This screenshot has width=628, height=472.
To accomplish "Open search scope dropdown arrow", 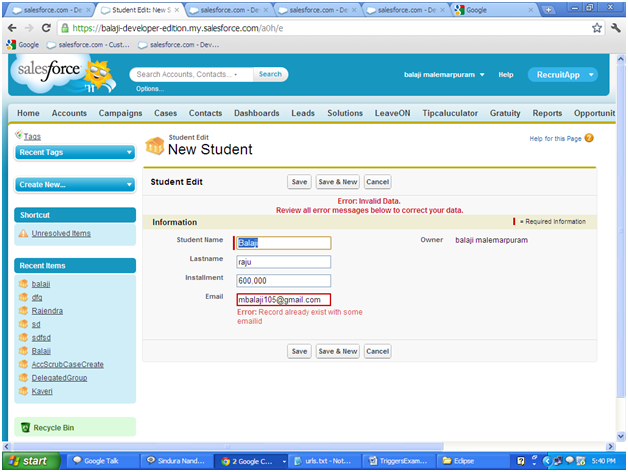I will point(236,75).
